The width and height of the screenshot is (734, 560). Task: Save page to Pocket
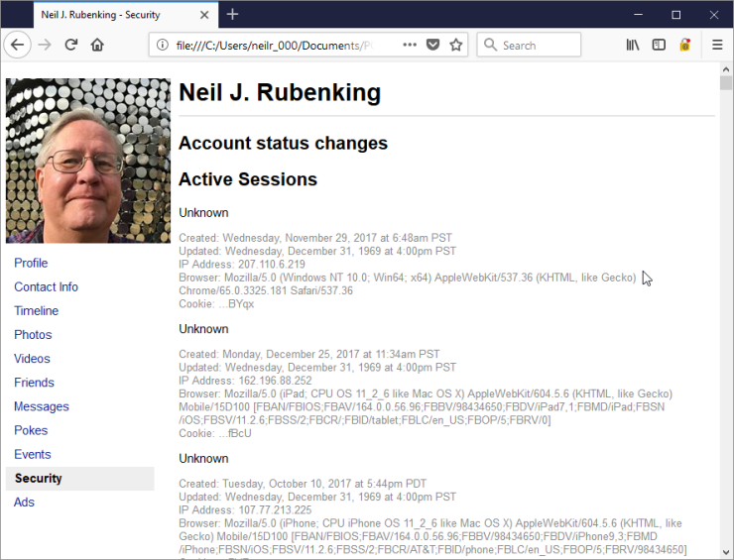(x=433, y=45)
